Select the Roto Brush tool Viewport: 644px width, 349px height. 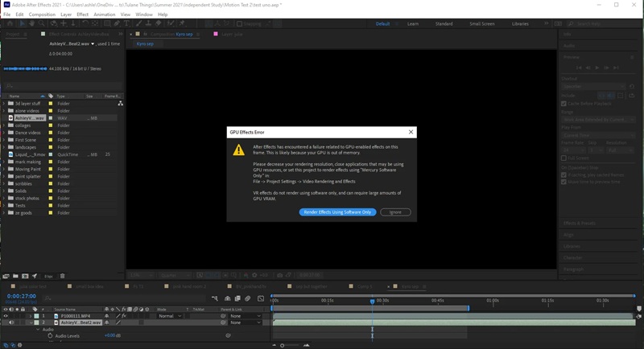171,23
